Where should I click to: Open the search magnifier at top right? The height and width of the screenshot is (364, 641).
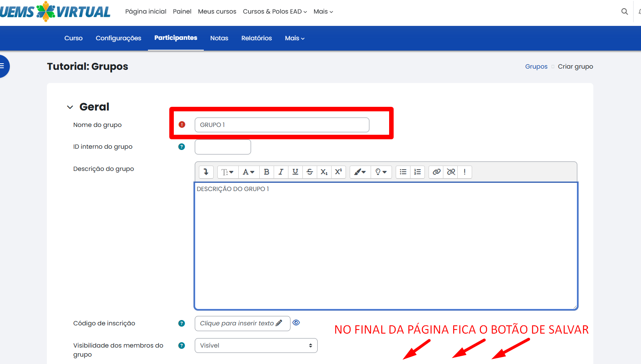click(624, 12)
